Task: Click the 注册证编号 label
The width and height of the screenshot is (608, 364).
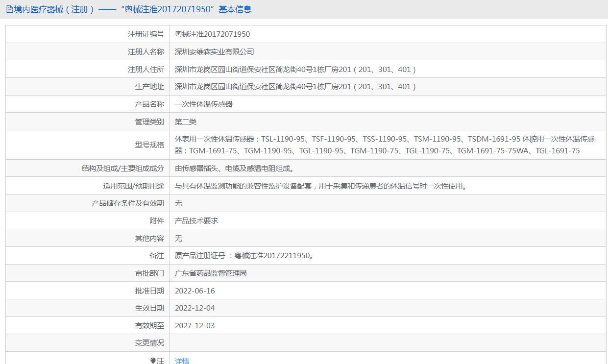Action: click(x=146, y=34)
